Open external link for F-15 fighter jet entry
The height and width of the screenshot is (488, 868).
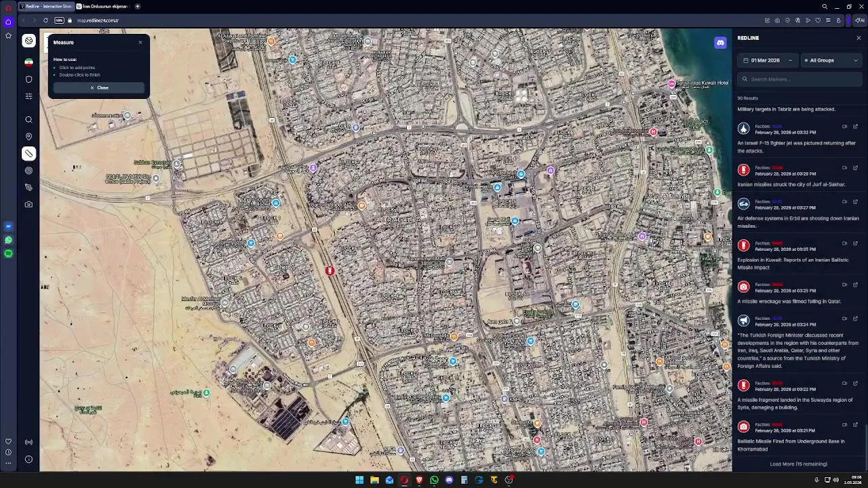(x=855, y=127)
